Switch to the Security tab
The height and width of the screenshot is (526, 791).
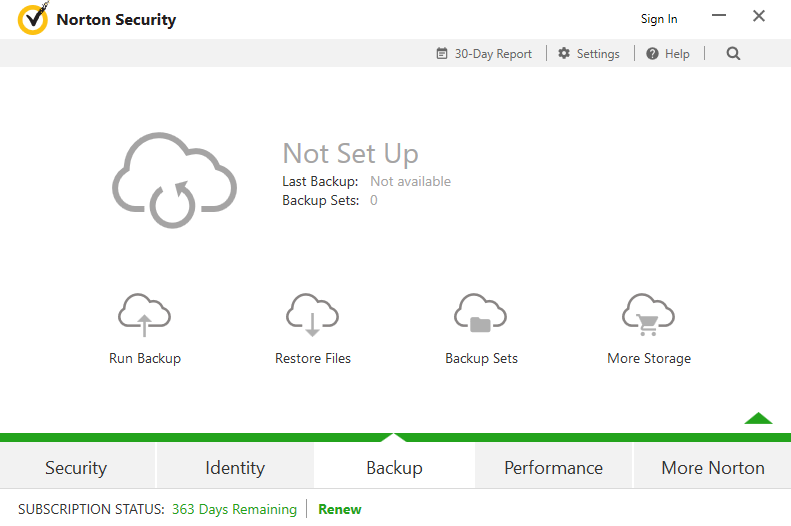point(76,467)
